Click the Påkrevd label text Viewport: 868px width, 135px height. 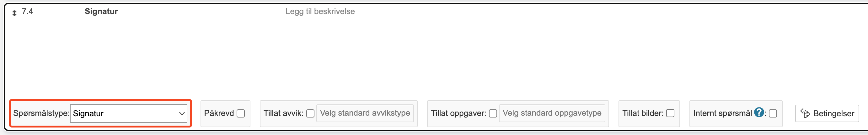(219, 113)
